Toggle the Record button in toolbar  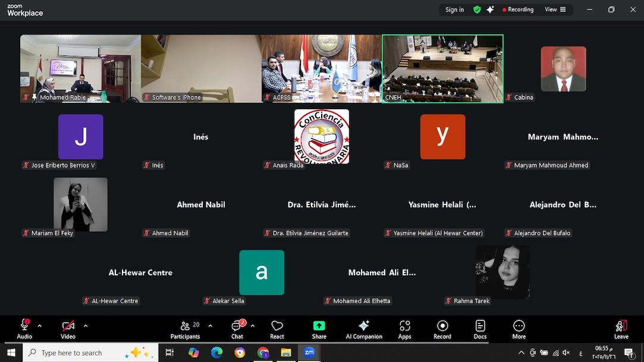click(442, 329)
